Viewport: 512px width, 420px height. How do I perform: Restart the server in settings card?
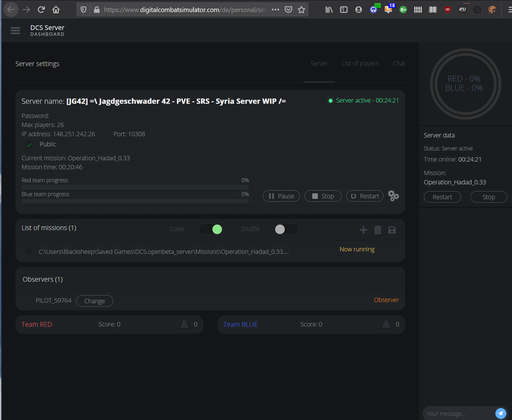[365, 196]
